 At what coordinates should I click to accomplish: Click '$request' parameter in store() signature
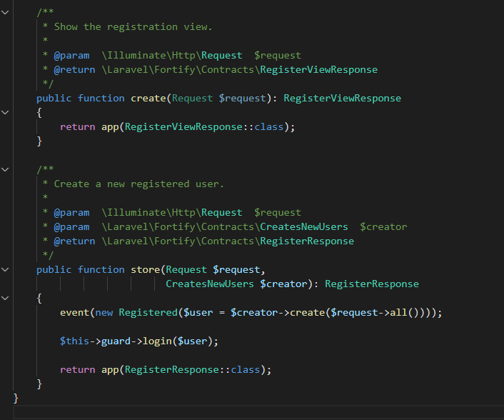click(x=236, y=269)
